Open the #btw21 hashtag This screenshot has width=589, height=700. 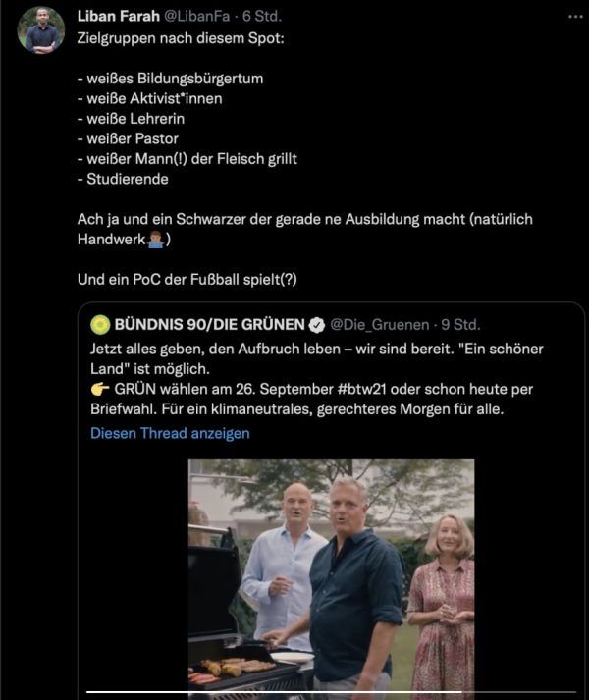(x=361, y=389)
